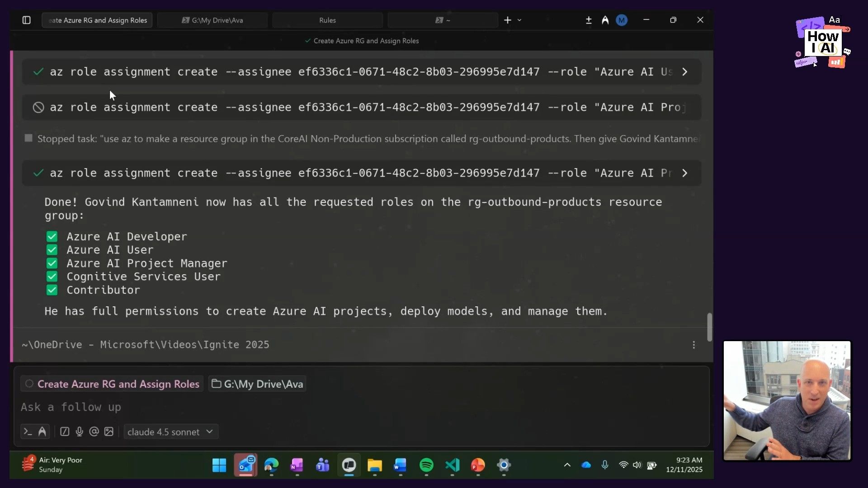Click the updates icon in the title bar

tap(589, 20)
